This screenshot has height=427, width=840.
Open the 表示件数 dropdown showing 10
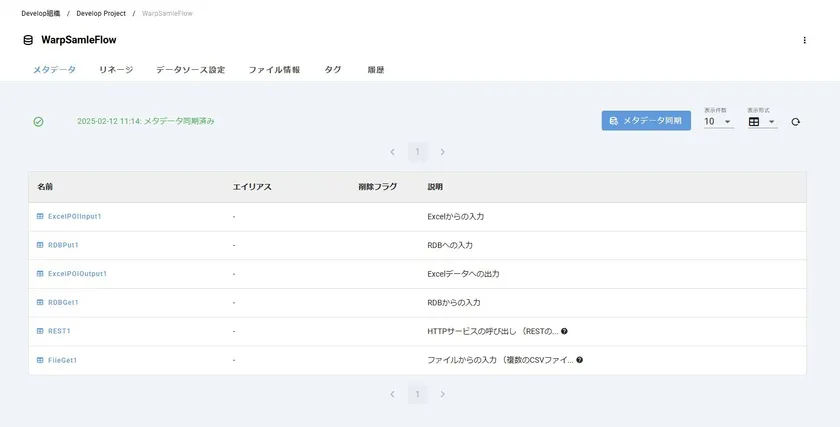718,122
